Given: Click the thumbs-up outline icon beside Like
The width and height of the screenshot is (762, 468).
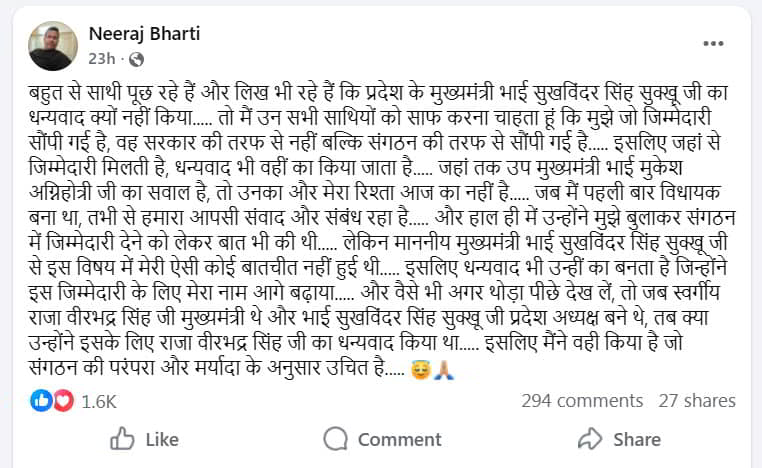Looking at the screenshot, I should coord(122,439).
